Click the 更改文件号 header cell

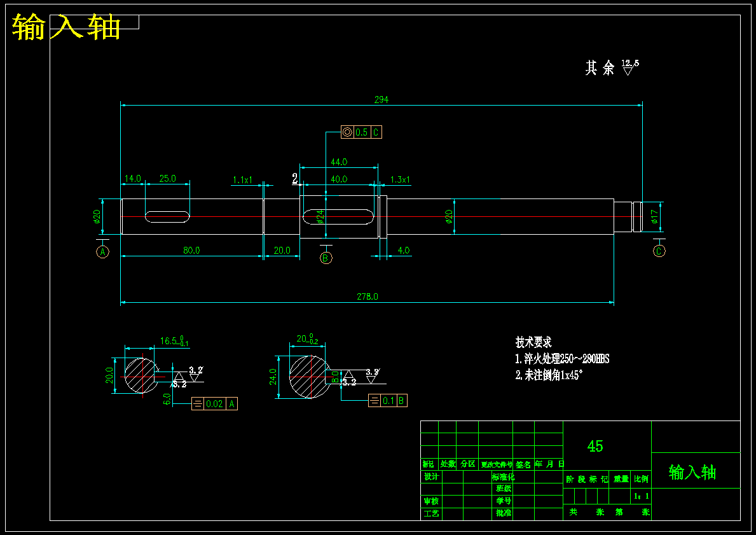point(496,464)
